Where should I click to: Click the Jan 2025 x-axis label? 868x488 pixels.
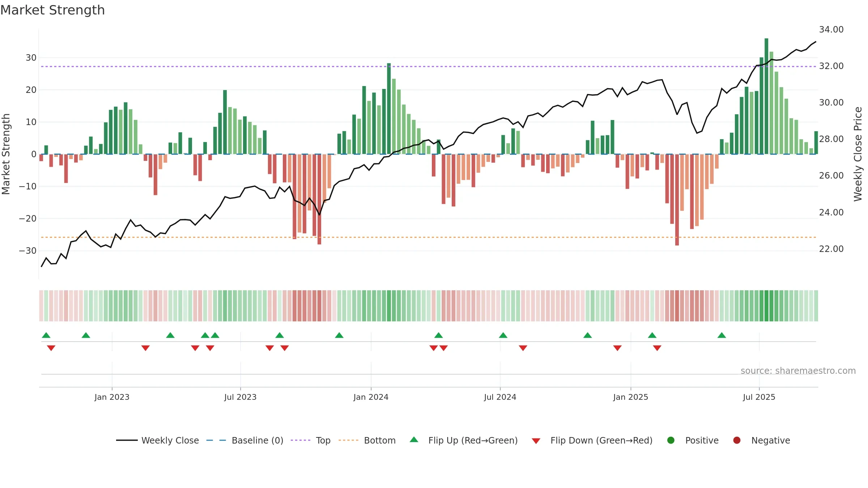pos(631,397)
